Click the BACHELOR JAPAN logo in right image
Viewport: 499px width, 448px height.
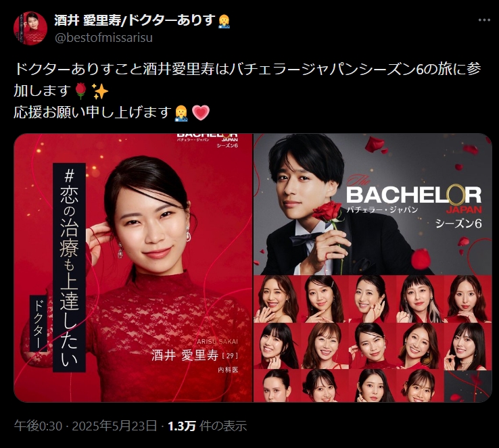coord(414,197)
